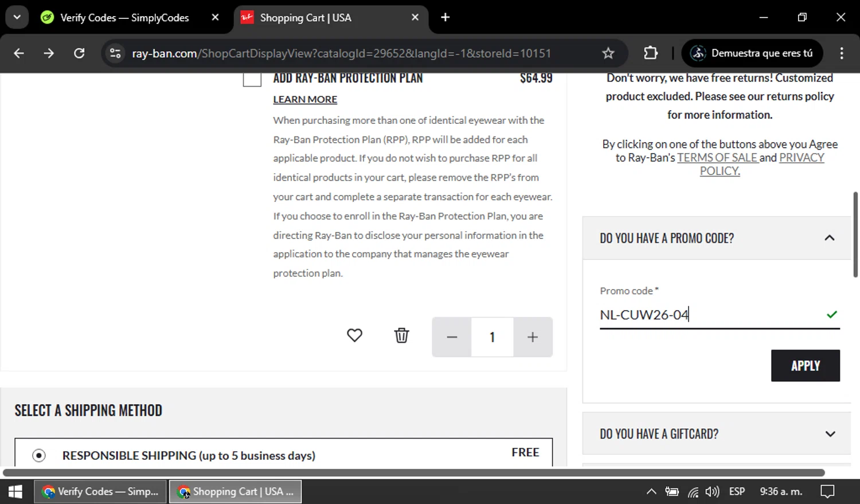The height and width of the screenshot is (504, 860).
Task: Switch to Shopping Cart taskbar window
Action: point(235,491)
